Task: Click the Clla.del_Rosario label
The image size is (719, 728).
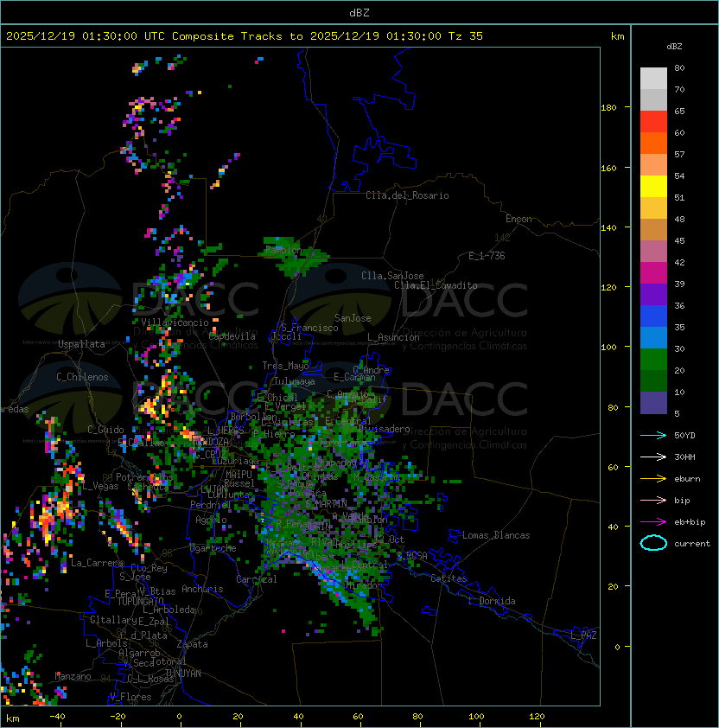Action: pyautogui.click(x=407, y=195)
